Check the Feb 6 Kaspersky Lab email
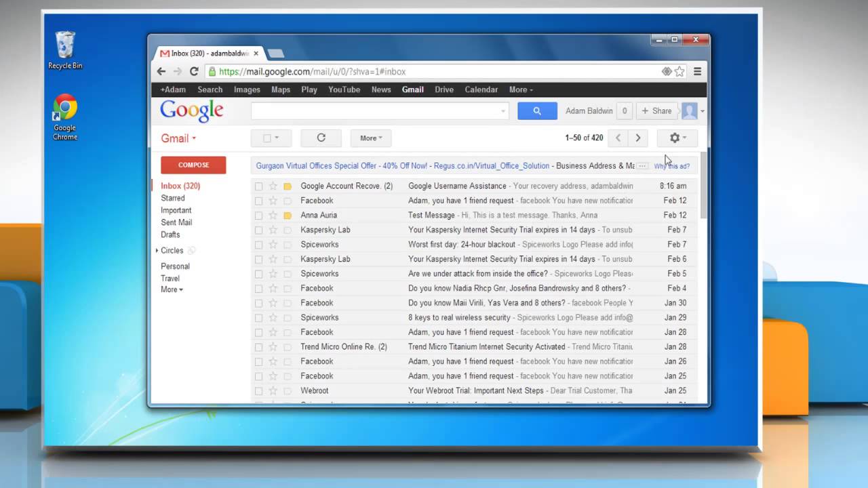 click(x=258, y=259)
